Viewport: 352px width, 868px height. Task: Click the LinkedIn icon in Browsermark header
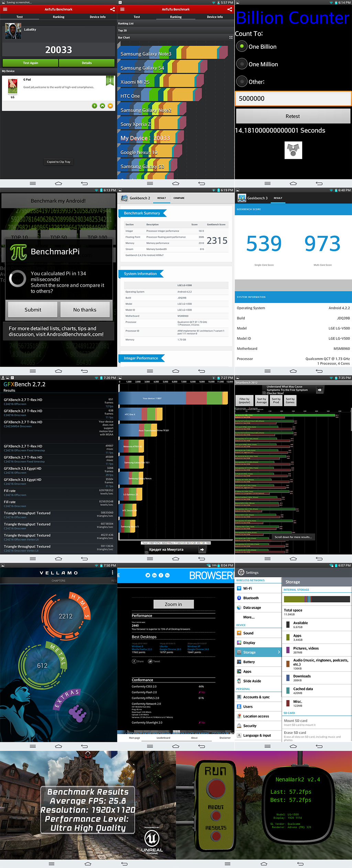point(154,575)
